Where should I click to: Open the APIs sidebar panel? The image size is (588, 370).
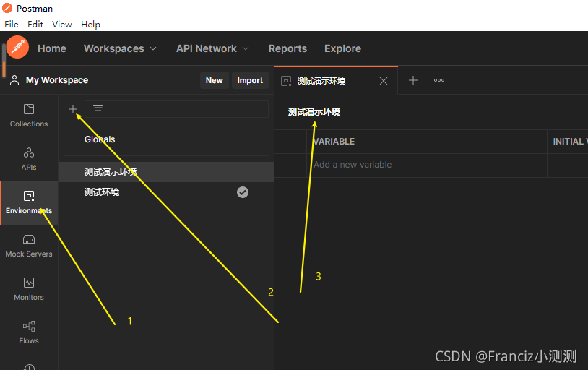pos(29,159)
